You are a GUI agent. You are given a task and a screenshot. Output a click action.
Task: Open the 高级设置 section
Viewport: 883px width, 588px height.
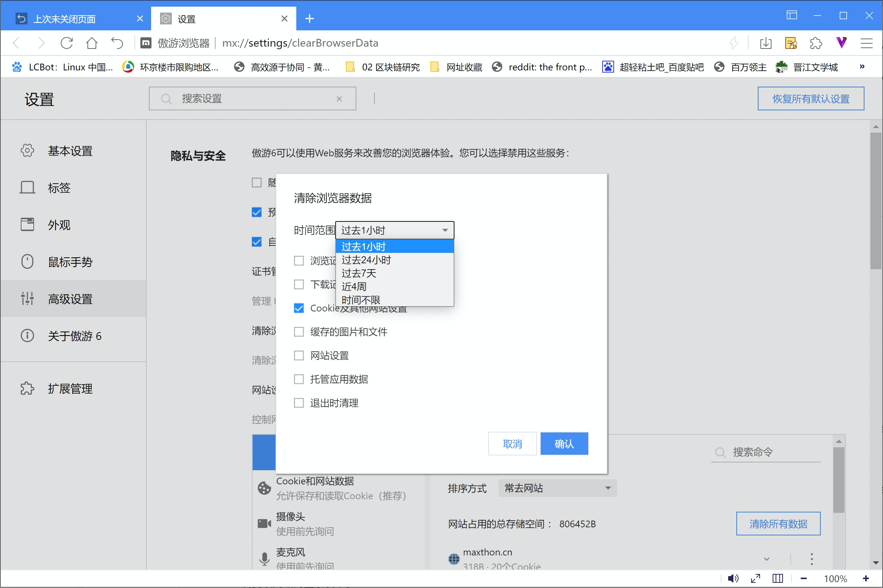coord(73,299)
